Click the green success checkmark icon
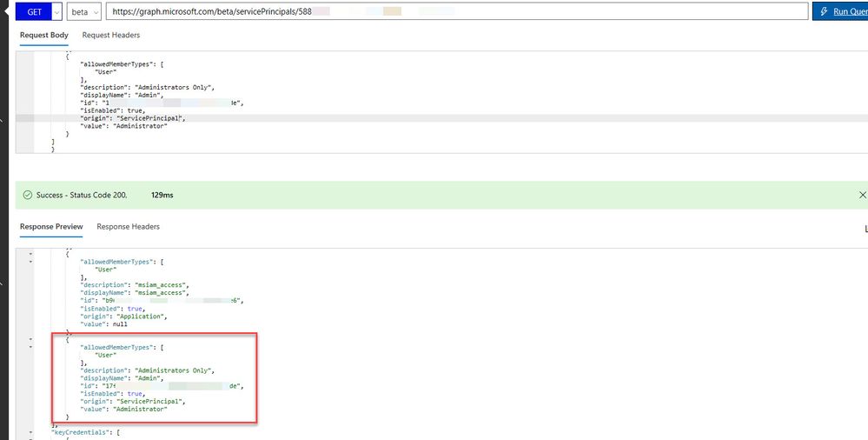Screen dimensions: 868x440 (27, 195)
